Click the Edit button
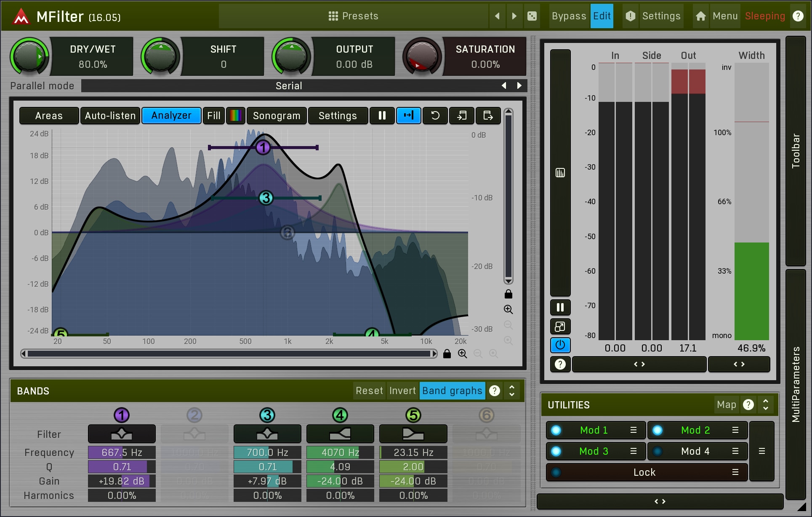The width and height of the screenshot is (812, 517). pos(602,16)
